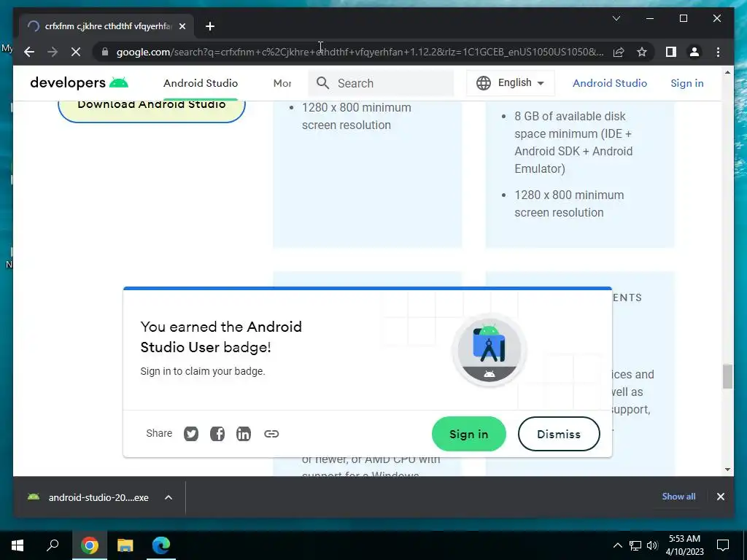Show hidden system tray icons
Screen dimensions: 747x560
[x=617, y=545]
